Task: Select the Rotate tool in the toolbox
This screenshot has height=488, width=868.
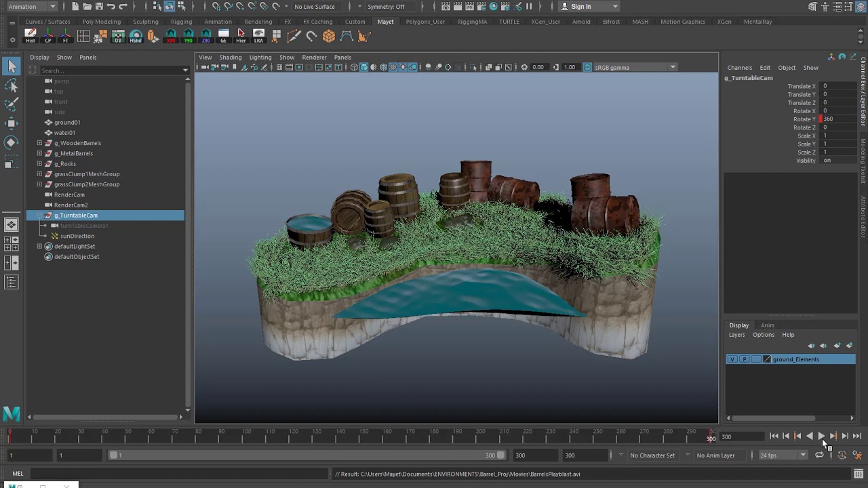Action: (12, 142)
